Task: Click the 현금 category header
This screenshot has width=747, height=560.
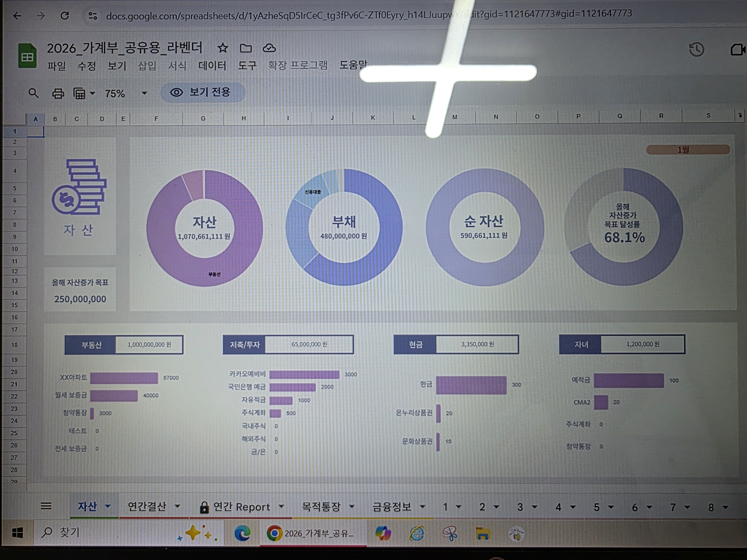Action: coord(415,344)
